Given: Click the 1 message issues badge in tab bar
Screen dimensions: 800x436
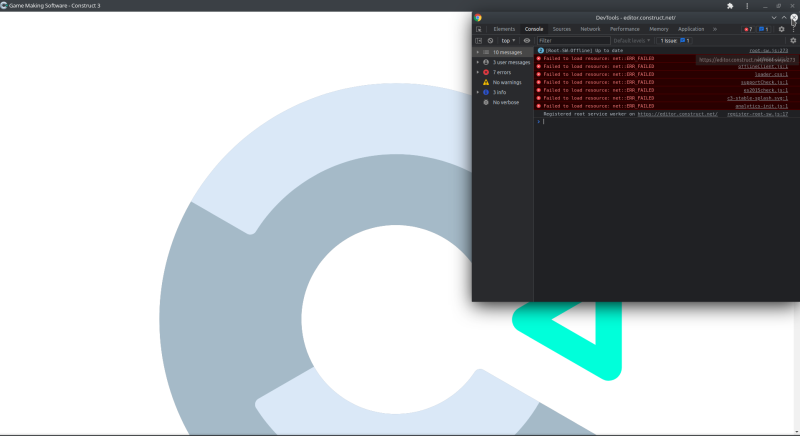Looking at the screenshot, I should (764, 29).
